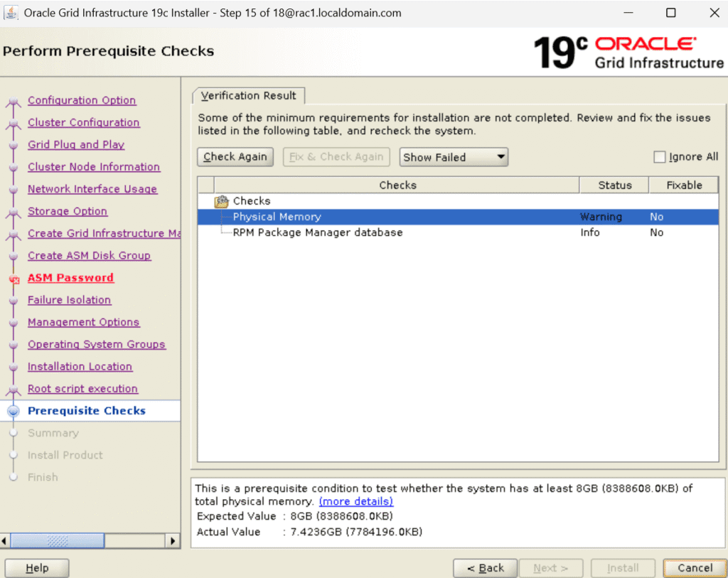
Task: Click the Cluster Configuration step node icon
Action: click(14, 124)
